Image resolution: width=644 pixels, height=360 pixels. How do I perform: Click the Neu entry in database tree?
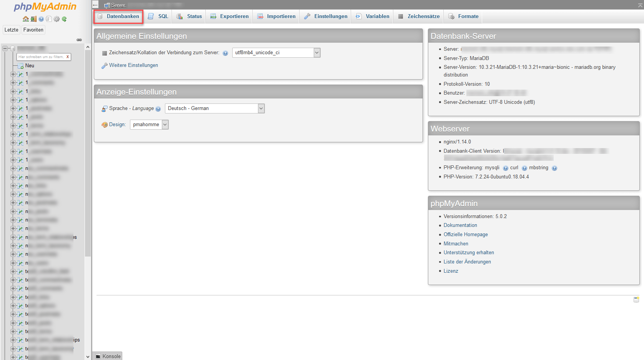[x=30, y=66]
